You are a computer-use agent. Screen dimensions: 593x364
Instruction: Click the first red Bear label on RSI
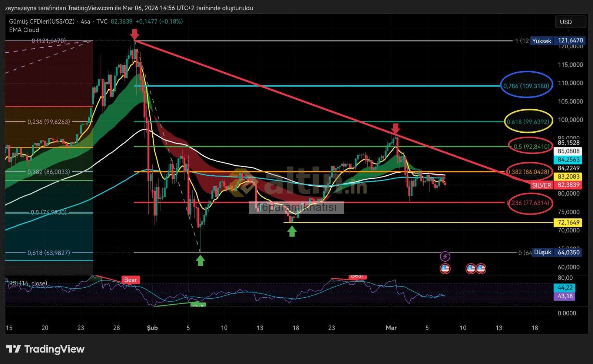click(x=130, y=280)
